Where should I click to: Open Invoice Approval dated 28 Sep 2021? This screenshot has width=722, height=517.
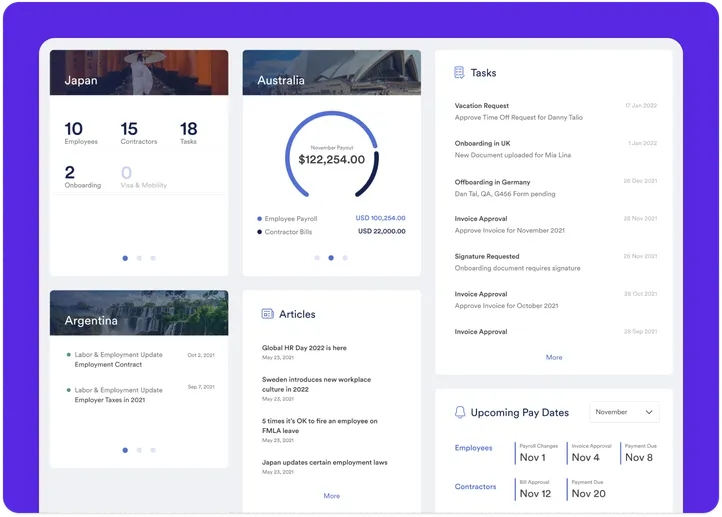coord(556,331)
